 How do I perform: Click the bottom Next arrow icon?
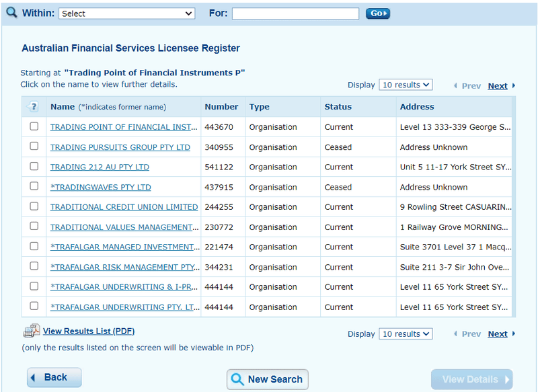(x=514, y=334)
